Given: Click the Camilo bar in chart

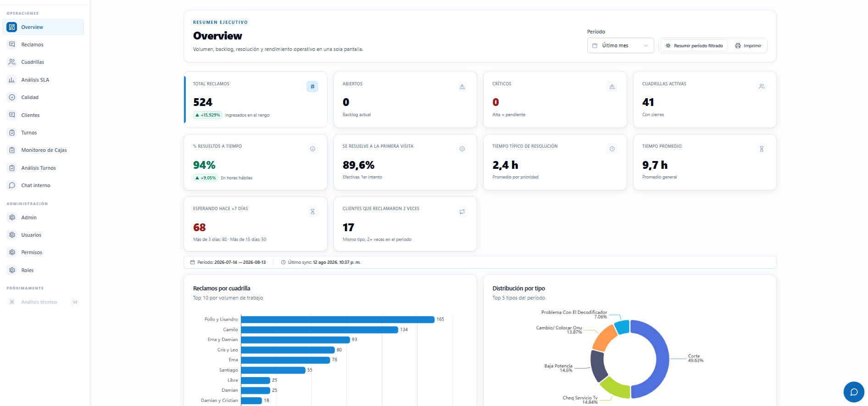Looking at the screenshot, I should (x=319, y=329).
